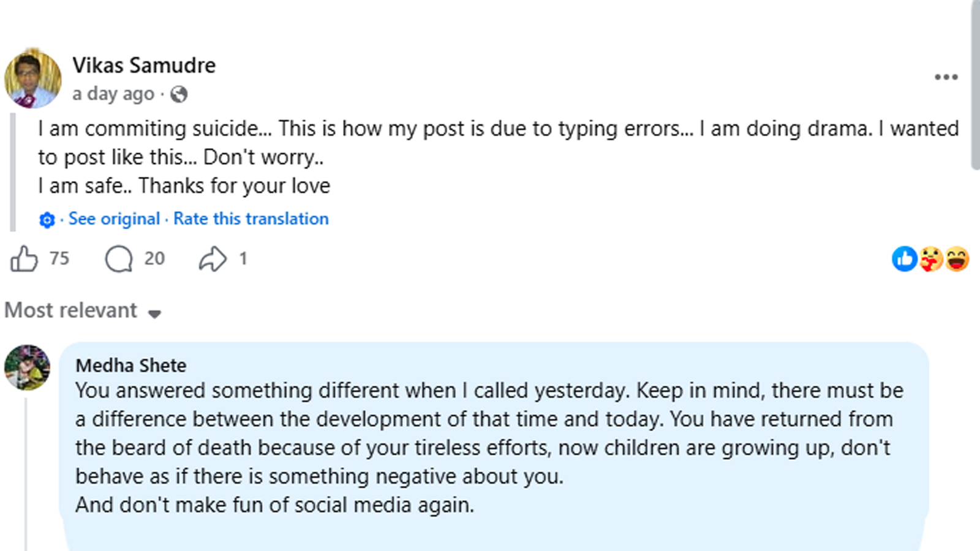Click Medha Shete comment avatar

coord(28,367)
